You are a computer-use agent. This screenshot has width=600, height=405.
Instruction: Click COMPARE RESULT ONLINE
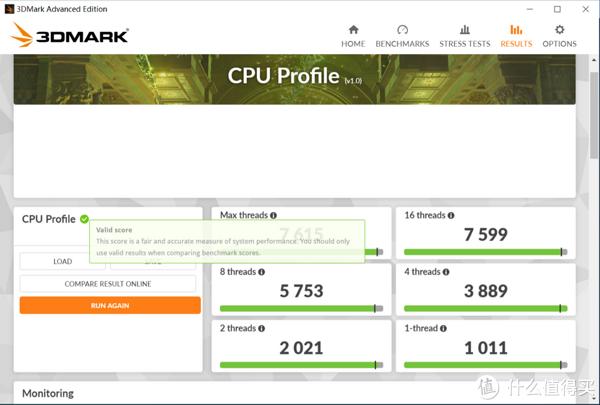(108, 284)
